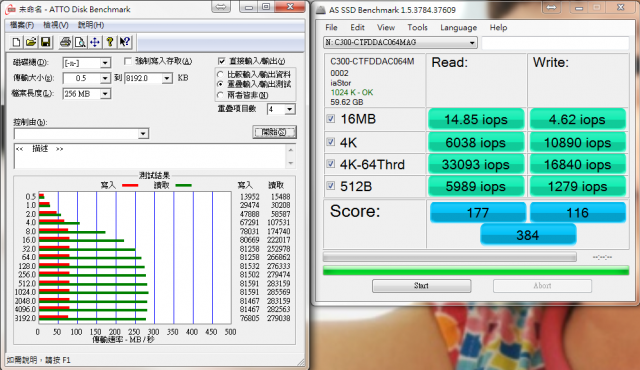Click the blue four-arrow move icon

tap(95, 42)
